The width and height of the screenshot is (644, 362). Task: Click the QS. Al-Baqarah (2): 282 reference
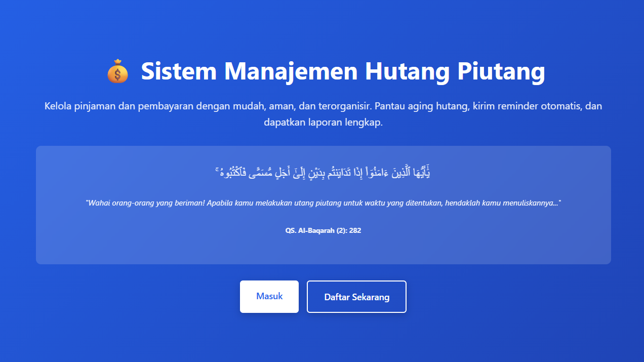(x=323, y=230)
